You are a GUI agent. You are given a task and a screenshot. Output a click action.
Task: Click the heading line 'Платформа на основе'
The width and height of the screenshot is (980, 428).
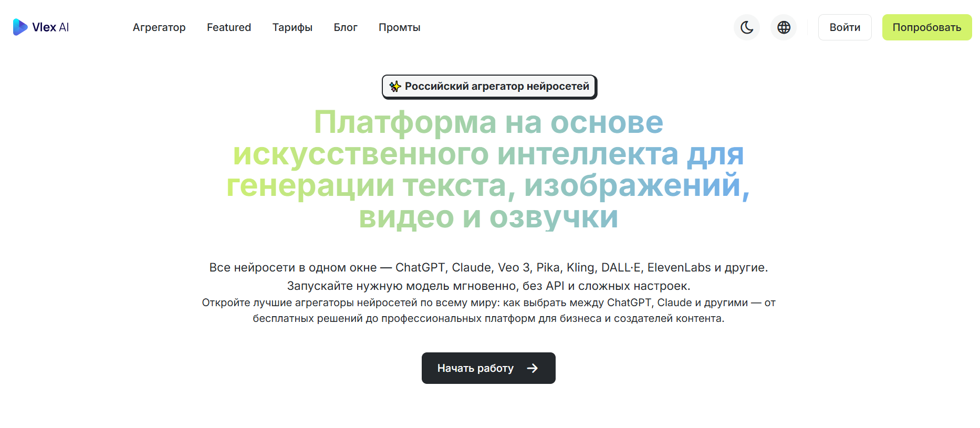pyautogui.click(x=488, y=122)
